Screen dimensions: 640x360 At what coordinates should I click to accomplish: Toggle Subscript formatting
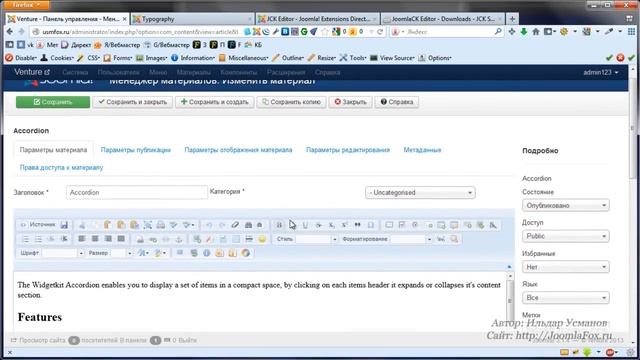coord(331,225)
